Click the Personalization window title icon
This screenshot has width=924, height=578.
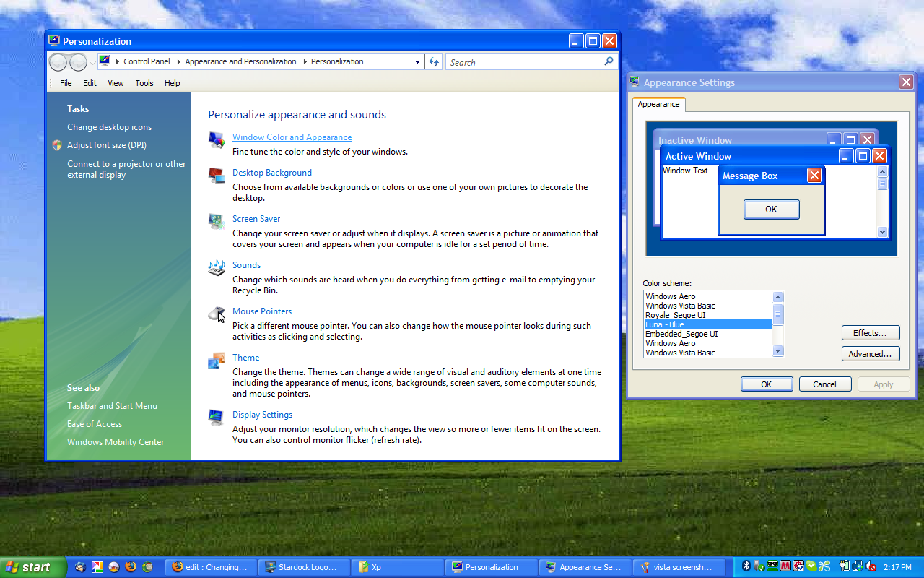point(54,41)
